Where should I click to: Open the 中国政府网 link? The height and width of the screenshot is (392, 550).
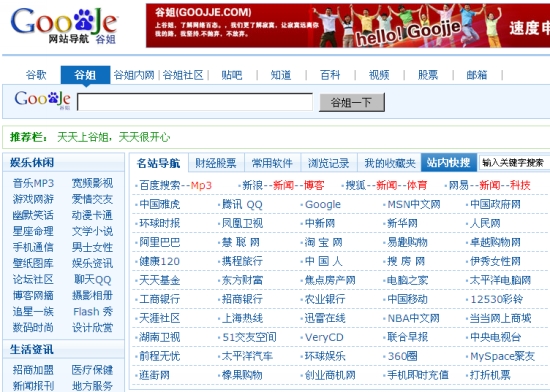point(495,204)
